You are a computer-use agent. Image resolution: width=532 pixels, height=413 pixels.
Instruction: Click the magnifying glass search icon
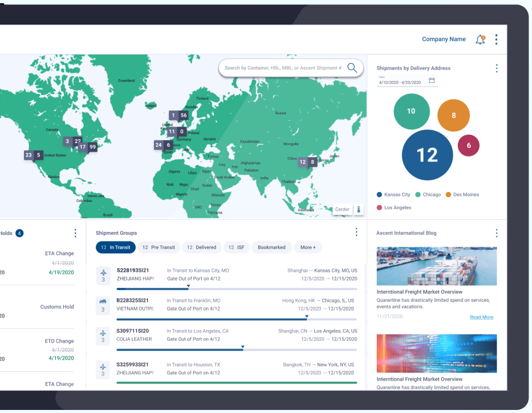(352, 68)
